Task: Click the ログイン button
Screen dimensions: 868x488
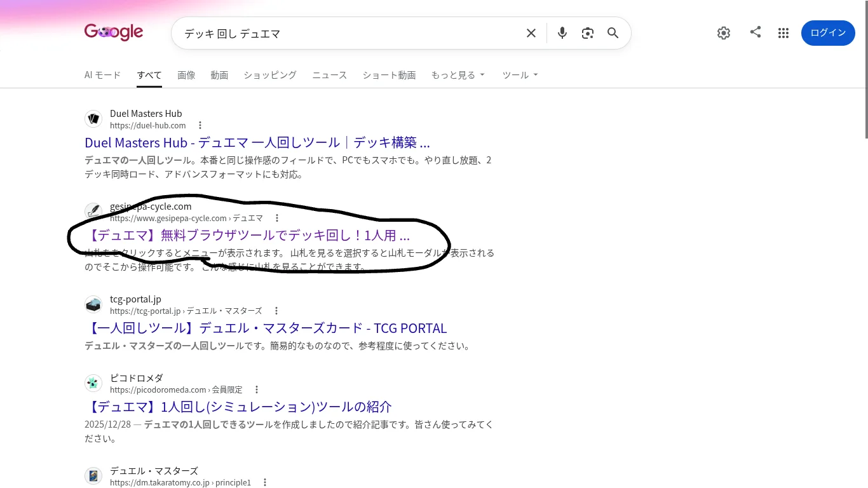Action: (x=828, y=33)
